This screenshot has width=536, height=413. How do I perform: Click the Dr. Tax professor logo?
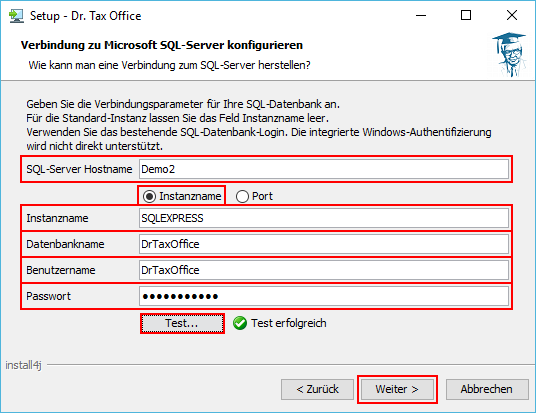509,54
